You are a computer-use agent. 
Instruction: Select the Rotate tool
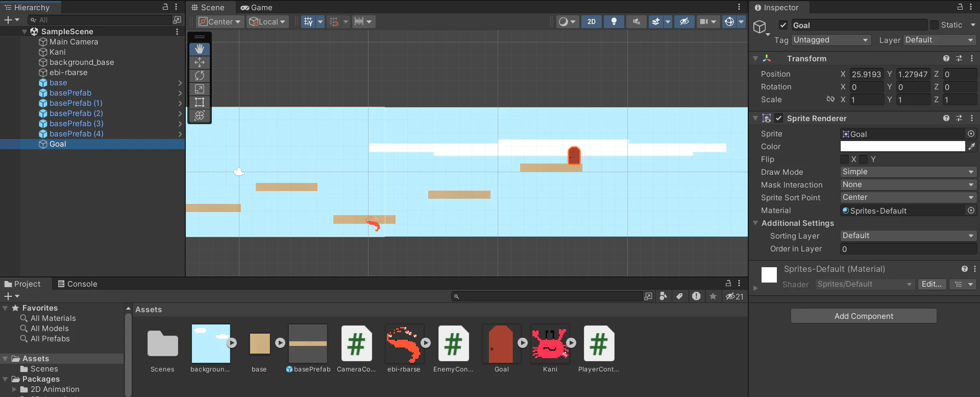tap(199, 76)
